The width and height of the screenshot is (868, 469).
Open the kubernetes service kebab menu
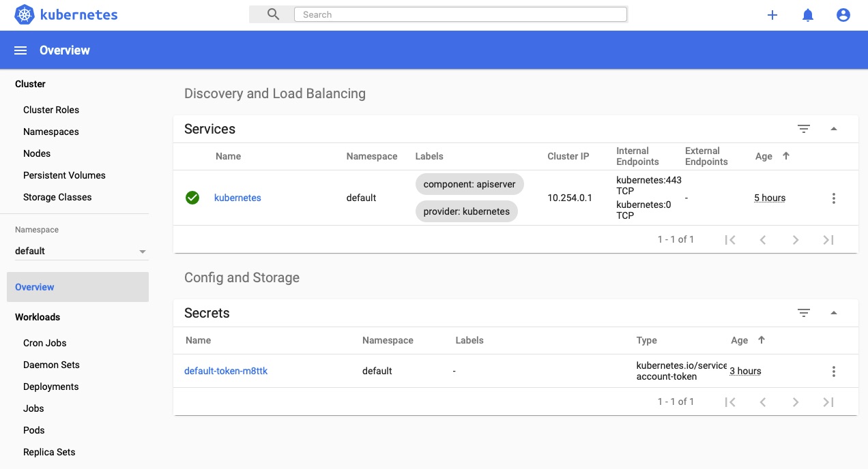tap(834, 198)
